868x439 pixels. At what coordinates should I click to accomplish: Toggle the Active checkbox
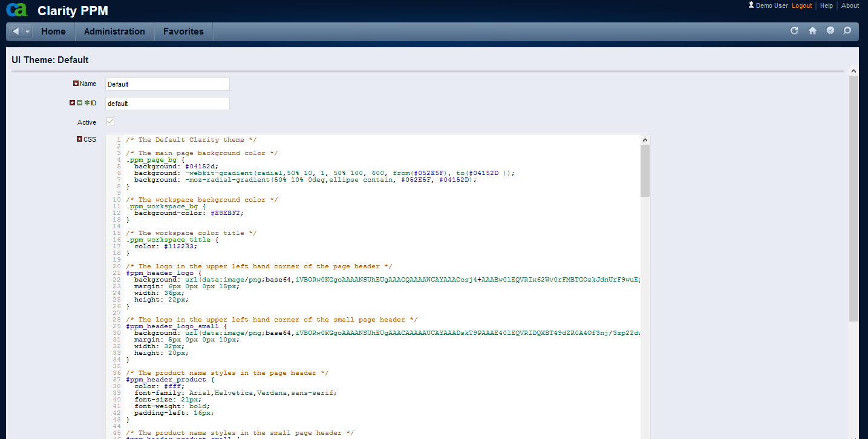click(x=110, y=122)
